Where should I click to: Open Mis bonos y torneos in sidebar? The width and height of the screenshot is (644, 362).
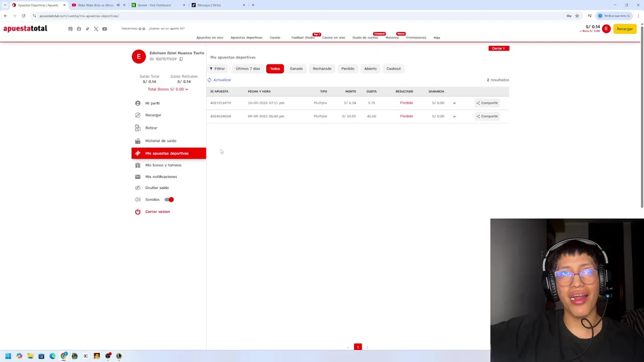point(163,165)
